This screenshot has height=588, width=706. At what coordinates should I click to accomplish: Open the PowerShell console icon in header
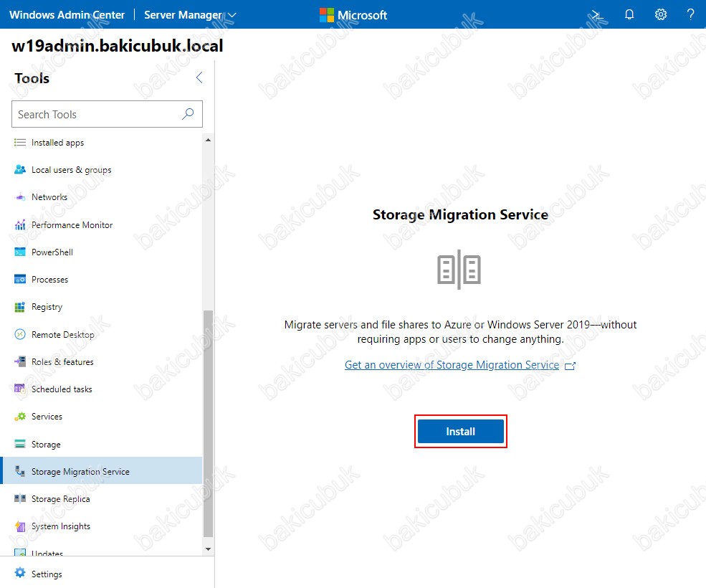coord(598,15)
